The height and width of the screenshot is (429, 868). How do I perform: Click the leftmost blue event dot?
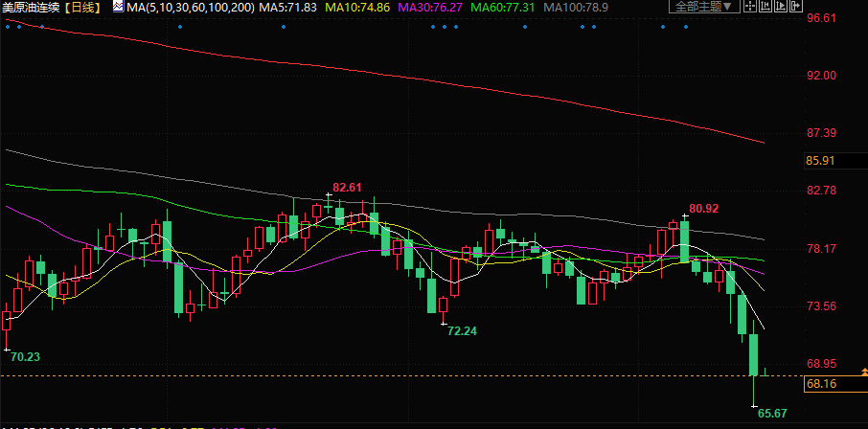click(x=6, y=26)
